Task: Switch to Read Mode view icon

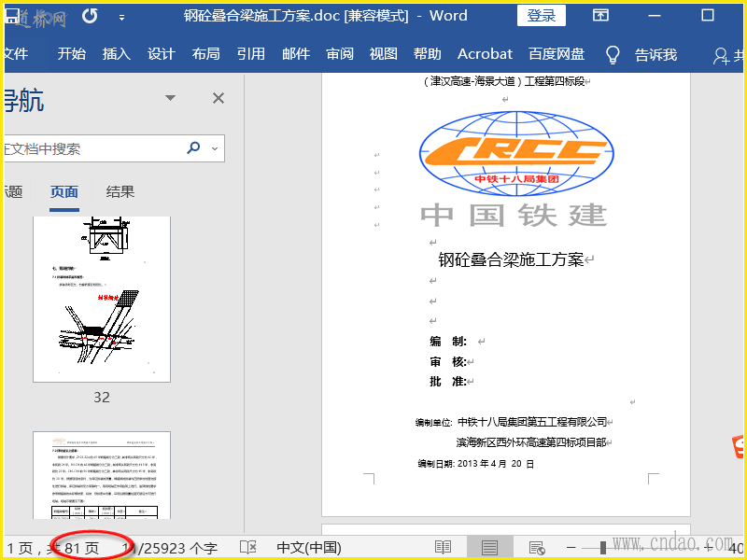Action: tap(443, 548)
